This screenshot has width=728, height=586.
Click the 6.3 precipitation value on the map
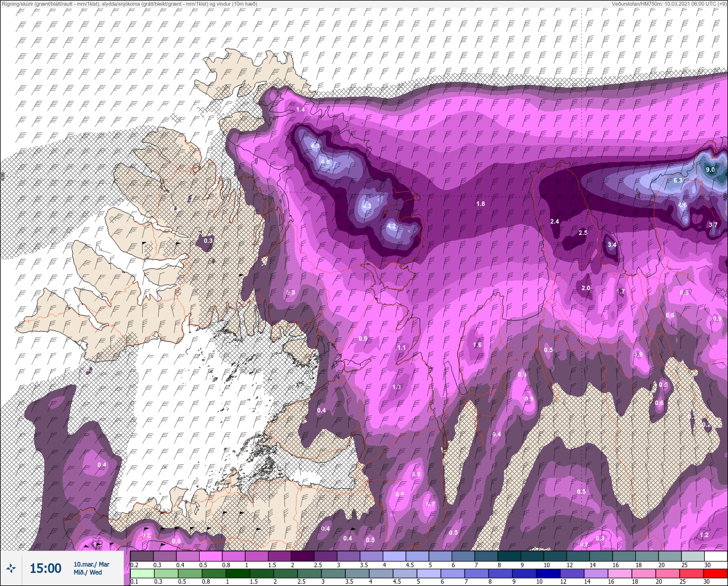677,180
